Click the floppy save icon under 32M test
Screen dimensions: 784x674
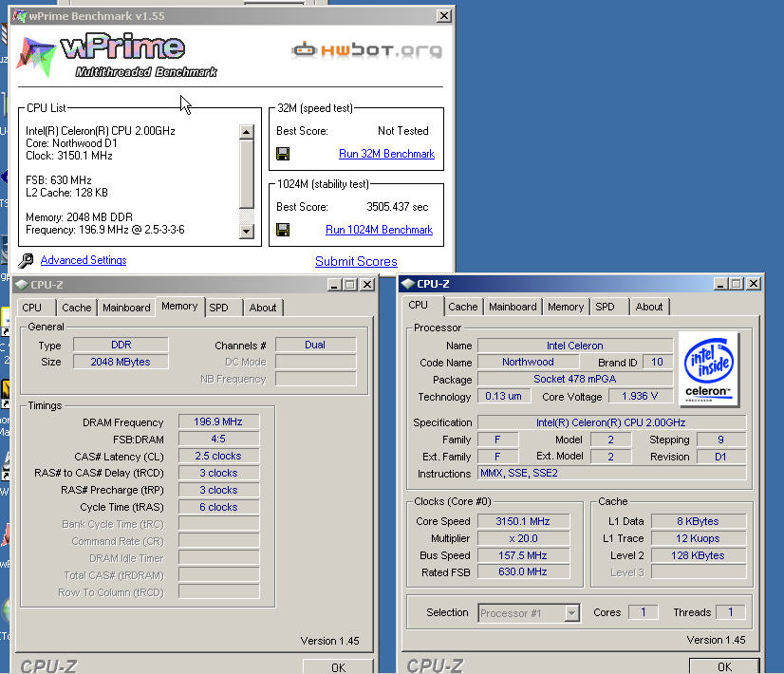[x=283, y=154]
